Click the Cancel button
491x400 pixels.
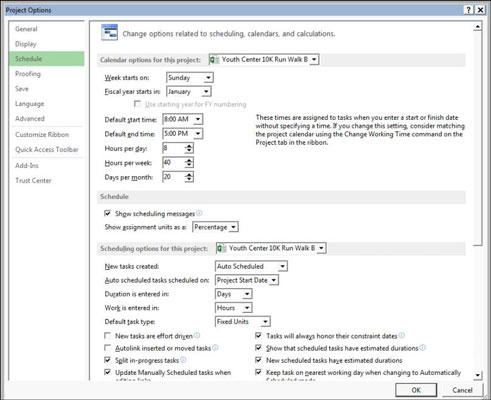(462, 390)
